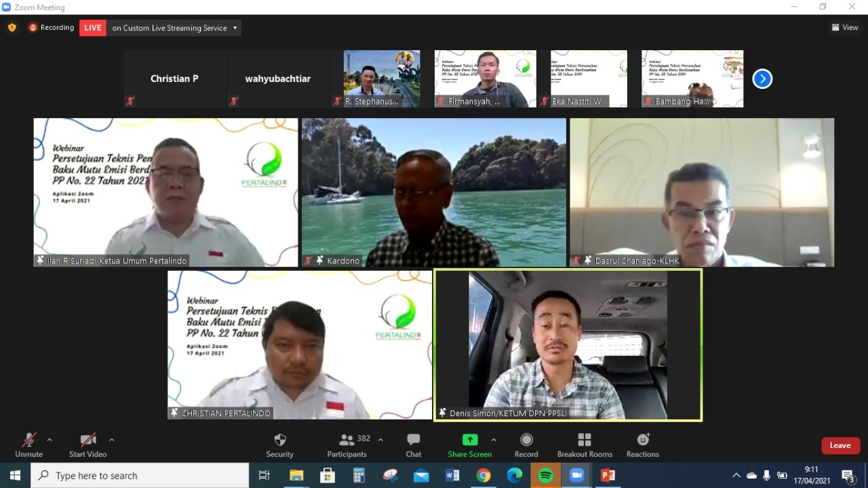The height and width of the screenshot is (488, 868).
Task: Open the Participants panel
Action: tap(347, 445)
